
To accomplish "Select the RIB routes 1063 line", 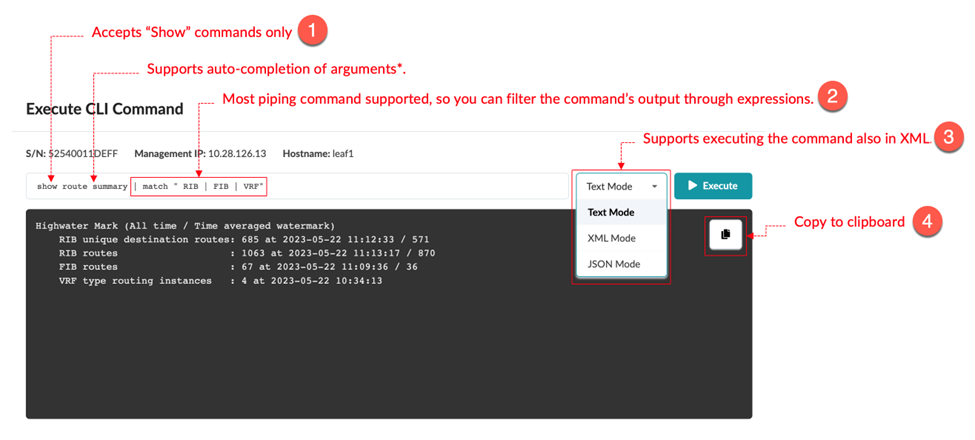I will (247, 254).
